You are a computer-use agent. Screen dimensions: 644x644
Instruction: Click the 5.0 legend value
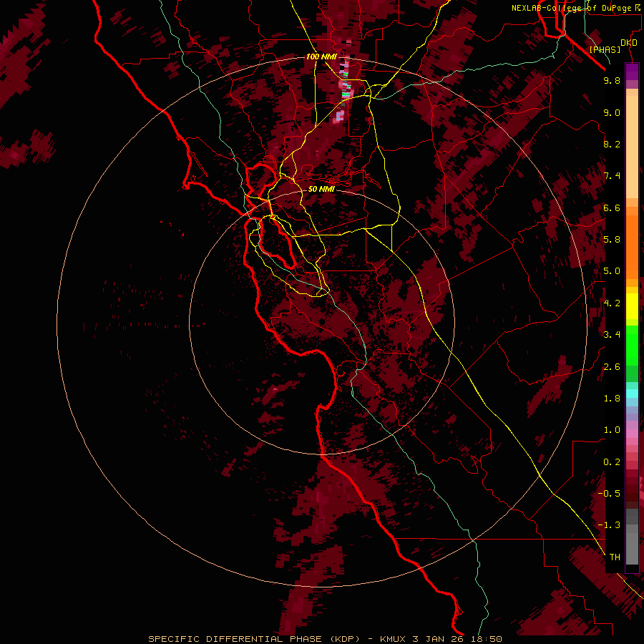click(612, 271)
